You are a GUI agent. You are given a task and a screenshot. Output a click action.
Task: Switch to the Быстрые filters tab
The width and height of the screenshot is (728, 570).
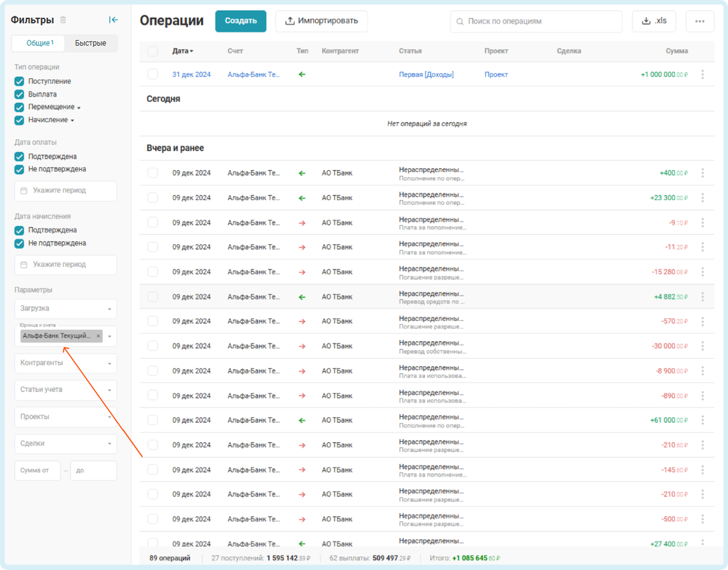(x=90, y=43)
